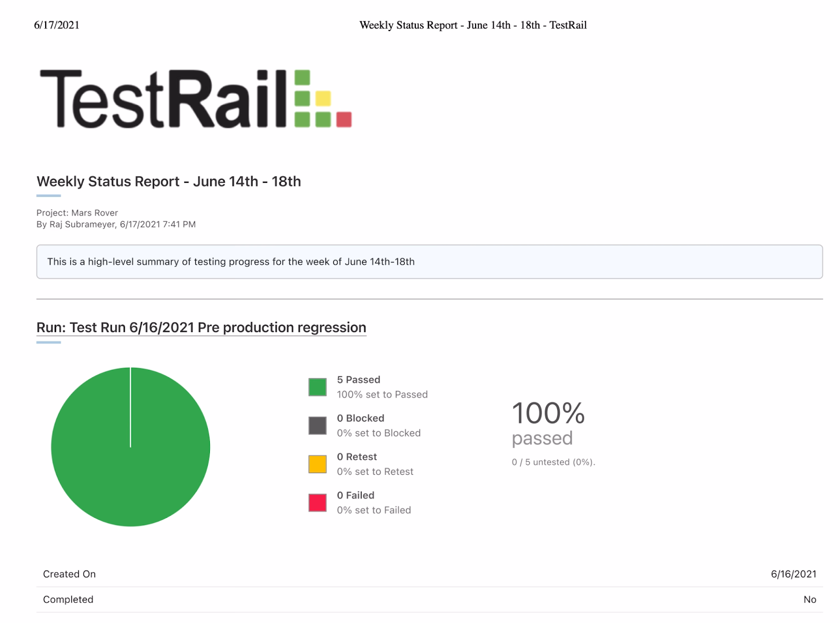Select the orange Retest legend swatch
The width and height of the screenshot is (840, 623).
[317, 464]
